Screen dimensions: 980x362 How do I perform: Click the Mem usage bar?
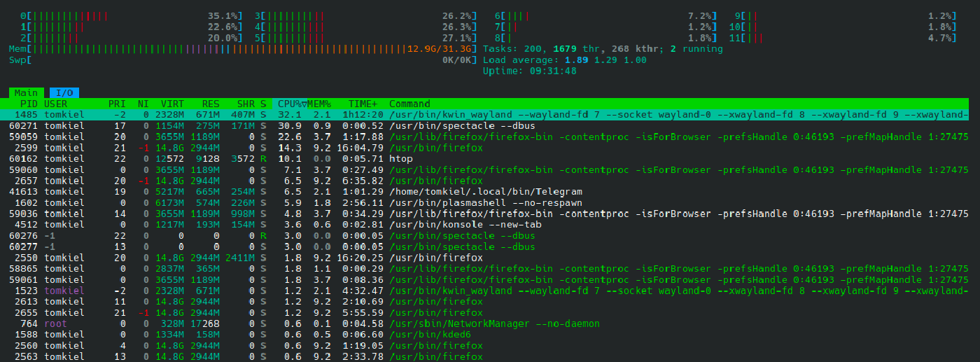point(243,49)
